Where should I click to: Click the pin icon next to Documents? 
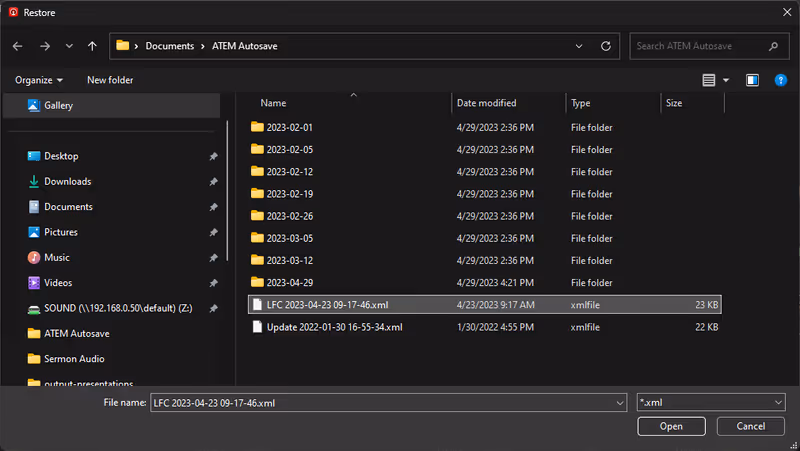(x=213, y=207)
